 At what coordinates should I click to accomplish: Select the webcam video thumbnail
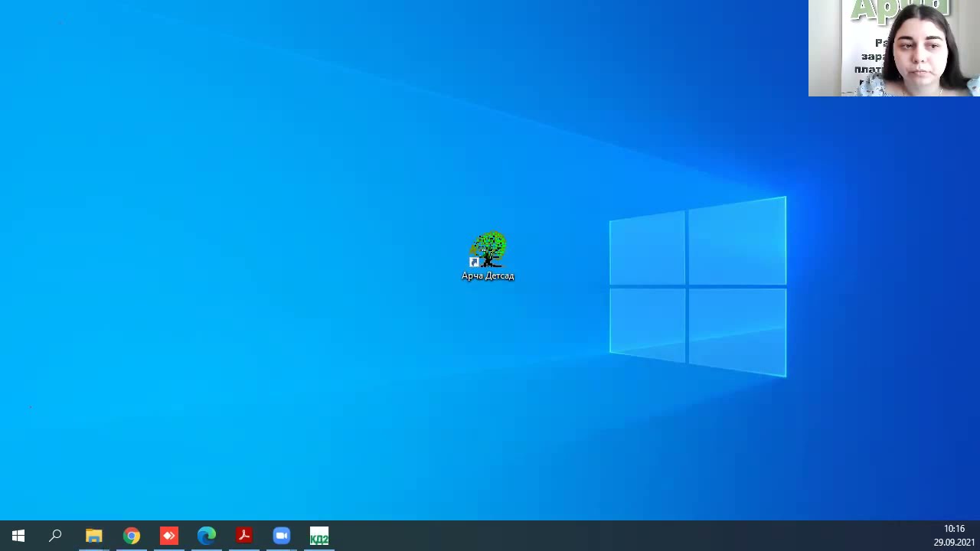(x=894, y=48)
